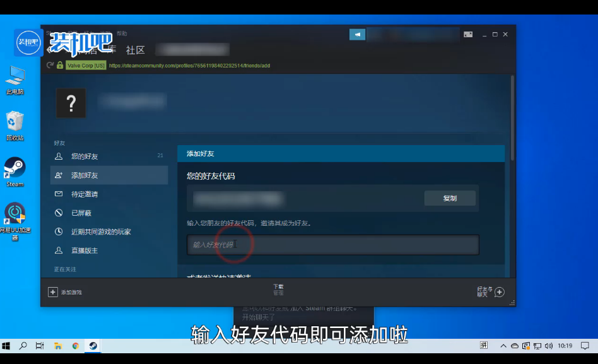
Task: Click the 添加游戏 plus icon
Action: [53, 292]
